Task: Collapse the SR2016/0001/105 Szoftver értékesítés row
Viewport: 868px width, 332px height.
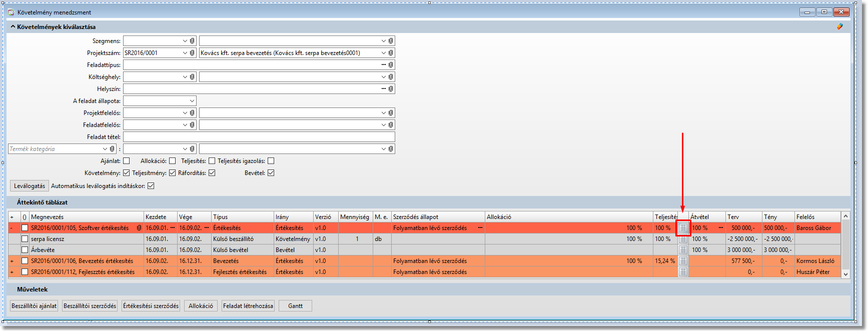Action: pos(12,228)
